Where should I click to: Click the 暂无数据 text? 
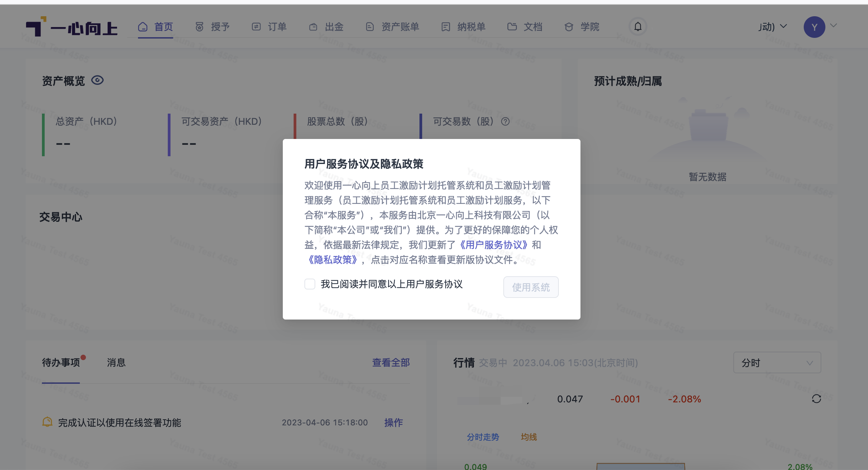coord(708,177)
